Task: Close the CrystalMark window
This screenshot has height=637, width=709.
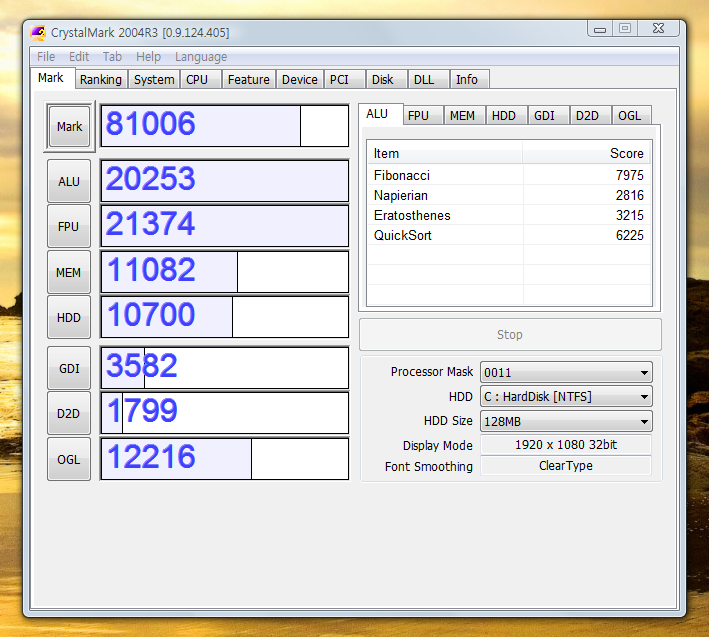Action: [658, 28]
